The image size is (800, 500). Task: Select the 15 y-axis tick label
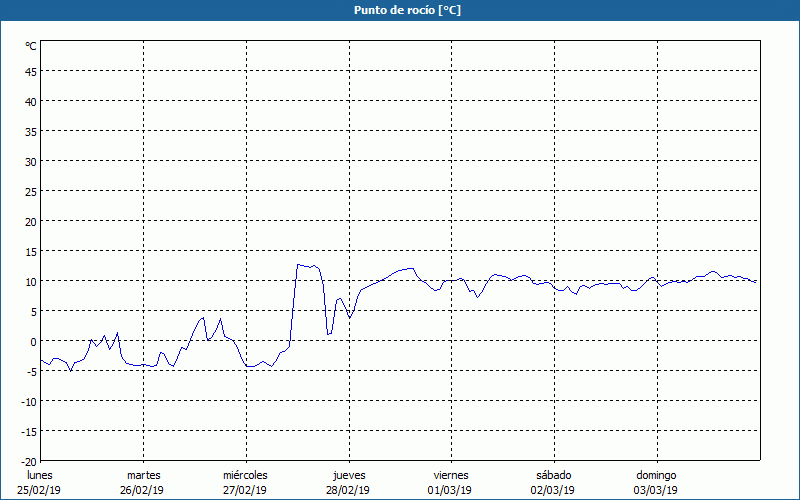click(x=31, y=251)
